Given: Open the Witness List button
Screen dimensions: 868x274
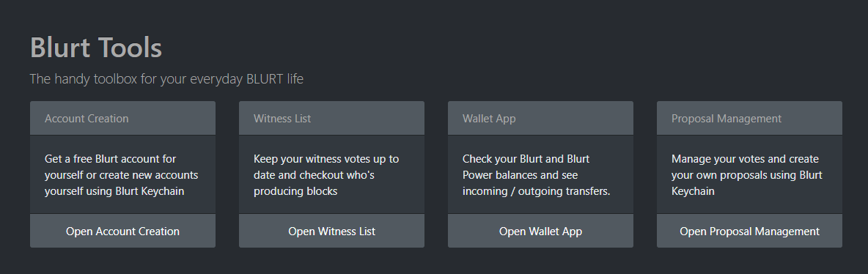Looking at the screenshot, I should [x=331, y=231].
